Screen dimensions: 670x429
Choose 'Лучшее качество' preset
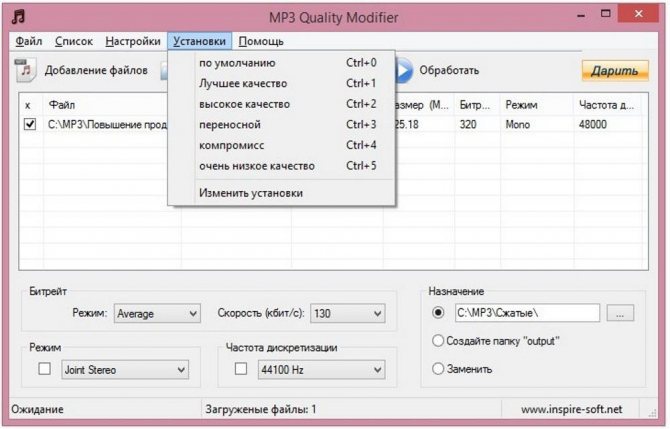[282, 83]
